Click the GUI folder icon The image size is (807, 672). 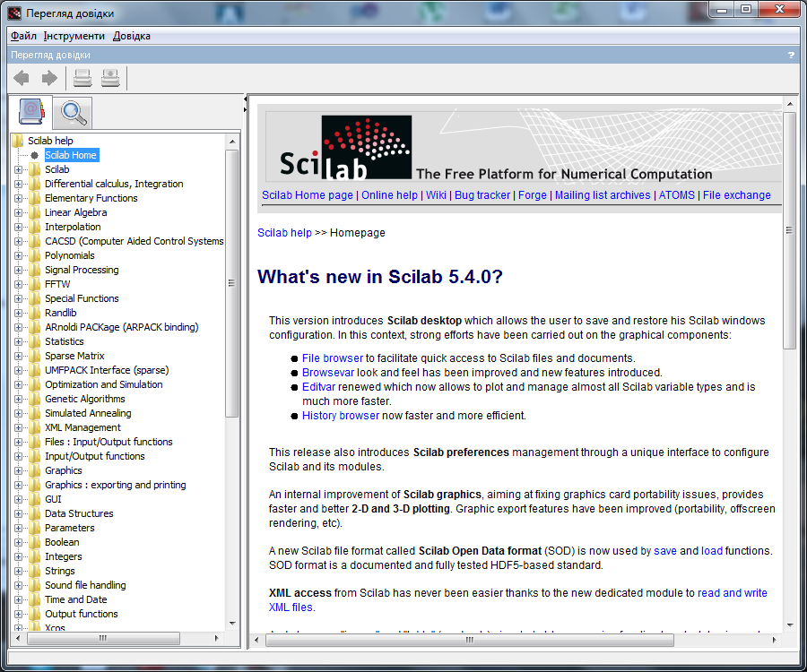pyautogui.click(x=35, y=499)
